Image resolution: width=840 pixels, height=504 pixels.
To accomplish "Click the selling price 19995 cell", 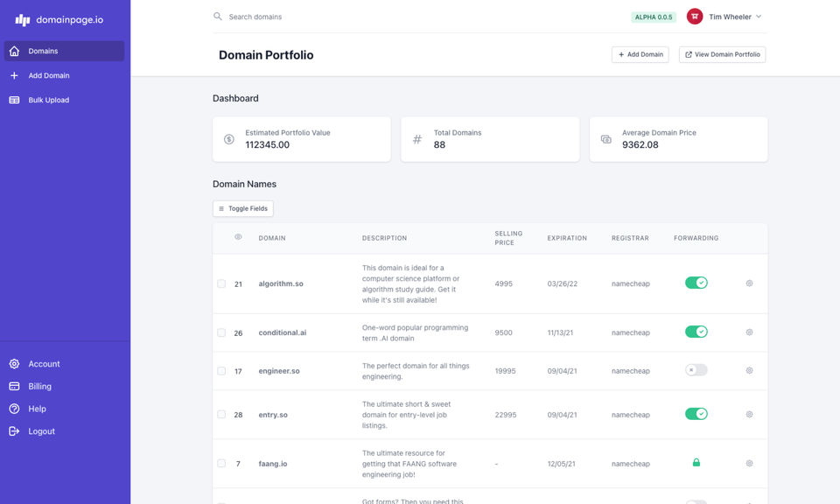I will (x=505, y=371).
